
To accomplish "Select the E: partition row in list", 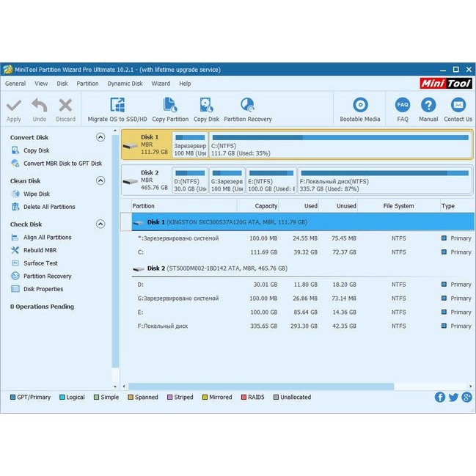I will [303, 312].
